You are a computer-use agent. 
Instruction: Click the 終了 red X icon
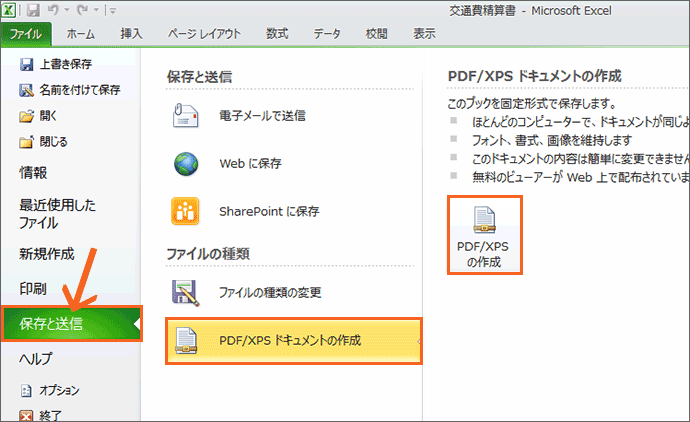click(x=26, y=415)
